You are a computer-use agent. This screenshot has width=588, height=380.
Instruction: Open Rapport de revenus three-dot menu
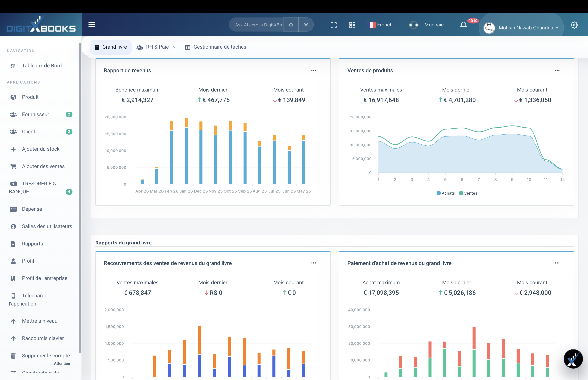point(313,70)
